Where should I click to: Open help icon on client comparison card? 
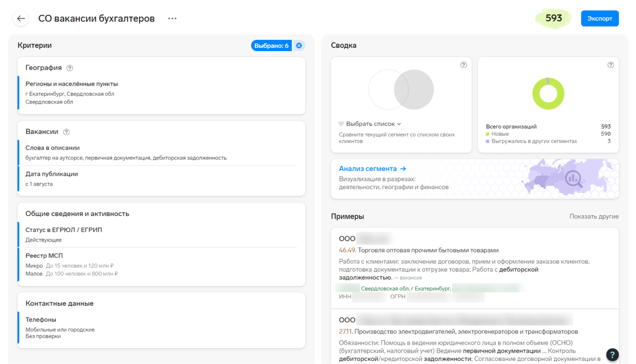(x=464, y=65)
